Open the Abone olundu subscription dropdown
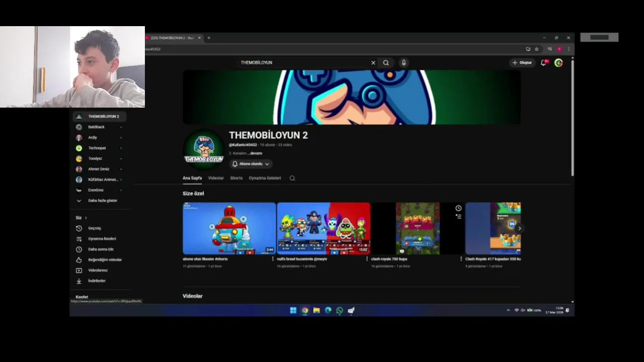Screen dimensions: 644x362 pyautogui.click(x=251, y=164)
